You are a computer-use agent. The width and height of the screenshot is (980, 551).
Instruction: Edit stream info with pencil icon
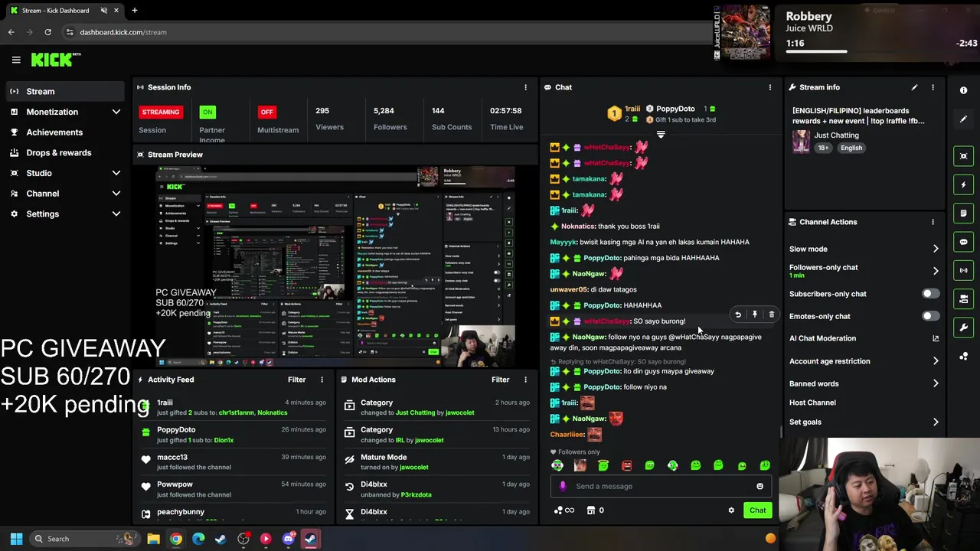[x=914, y=87]
